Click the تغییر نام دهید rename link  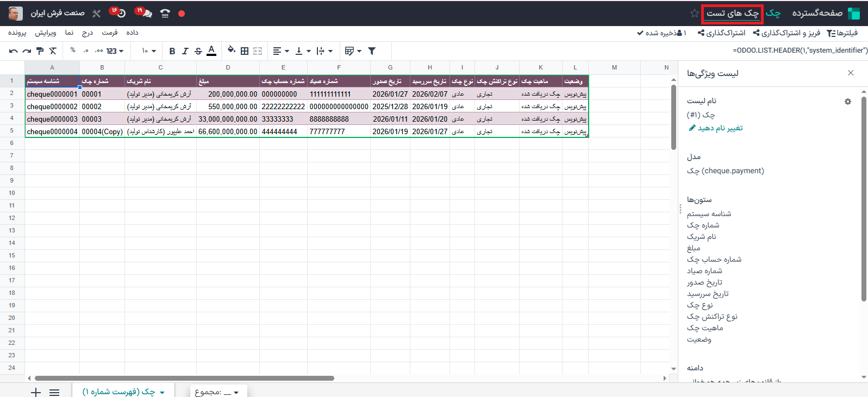click(x=715, y=128)
